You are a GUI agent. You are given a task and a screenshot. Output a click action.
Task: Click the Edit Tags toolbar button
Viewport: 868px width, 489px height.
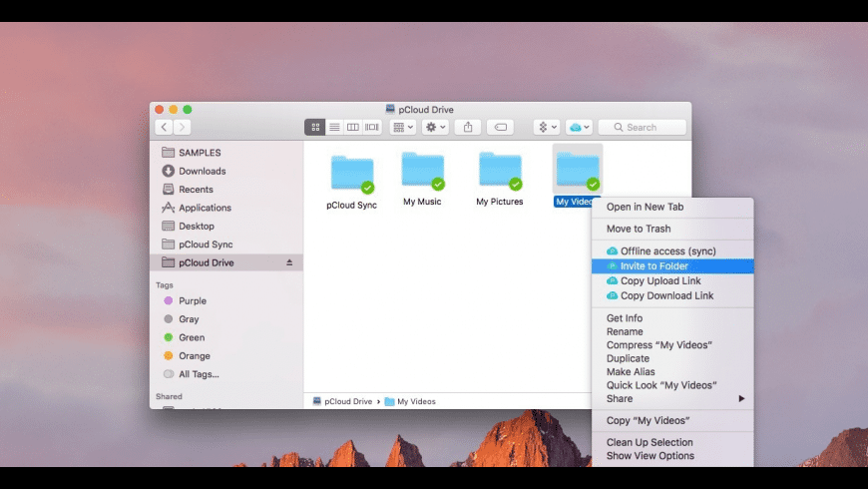coord(501,128)
